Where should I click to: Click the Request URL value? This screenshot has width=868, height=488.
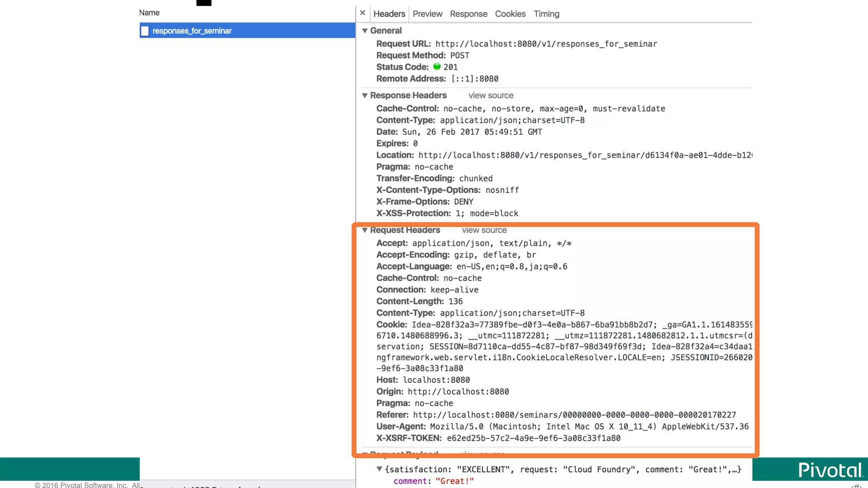(x=546, y=44)
